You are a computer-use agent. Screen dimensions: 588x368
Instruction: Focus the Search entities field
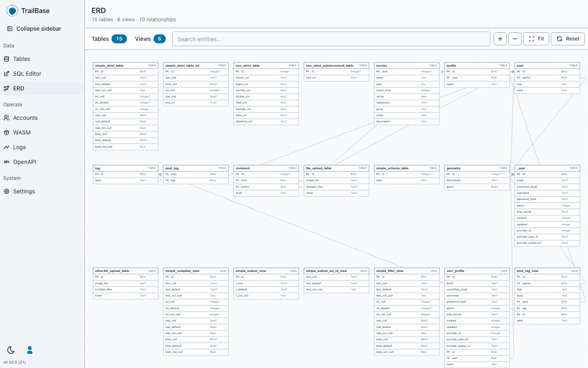[x=331, y=39]
